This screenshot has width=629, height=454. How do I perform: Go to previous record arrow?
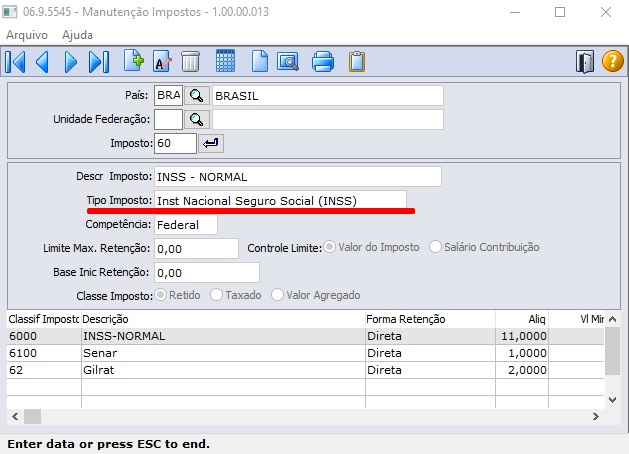43,62
